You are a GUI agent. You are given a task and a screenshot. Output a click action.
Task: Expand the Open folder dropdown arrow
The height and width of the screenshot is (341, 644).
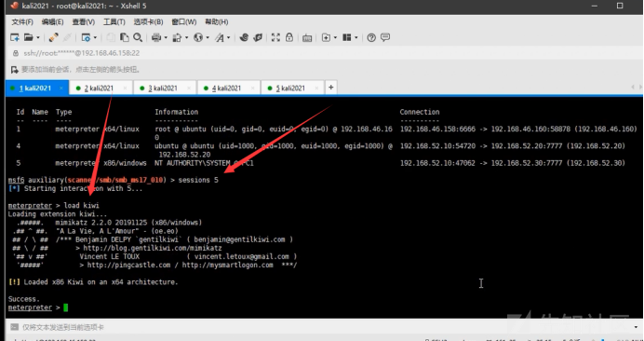[38, 38]
